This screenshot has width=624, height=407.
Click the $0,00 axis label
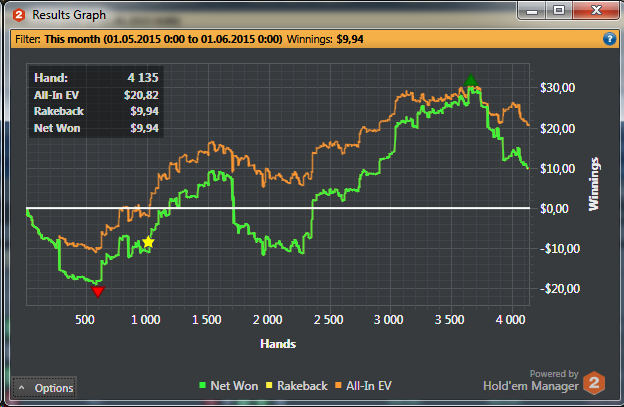[555, 208]
